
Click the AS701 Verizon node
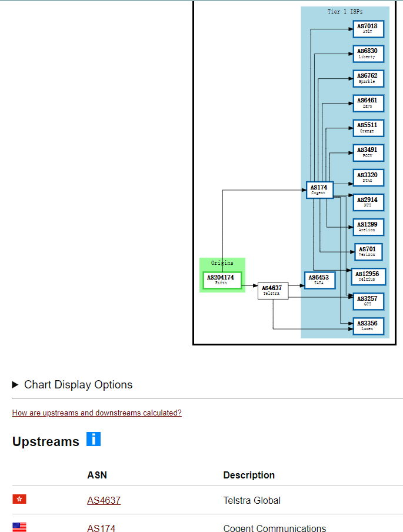point(368,252)
